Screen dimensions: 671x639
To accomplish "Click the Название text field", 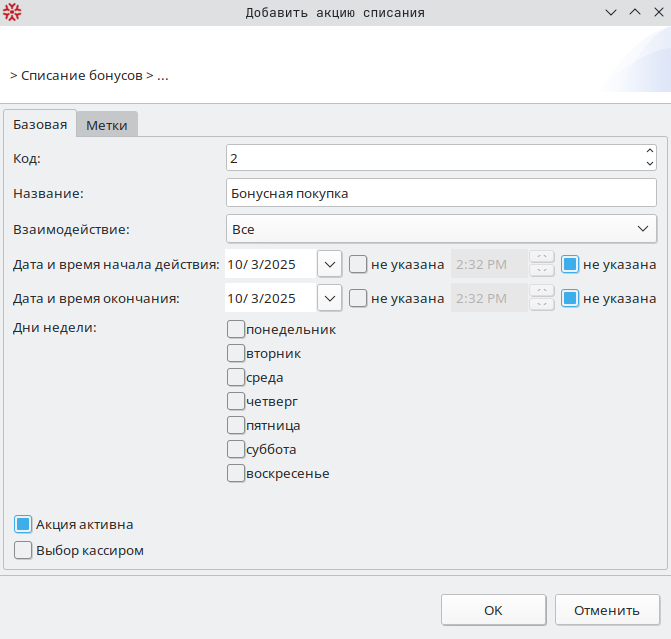I will pyautogui.click(x=441, y=193).
